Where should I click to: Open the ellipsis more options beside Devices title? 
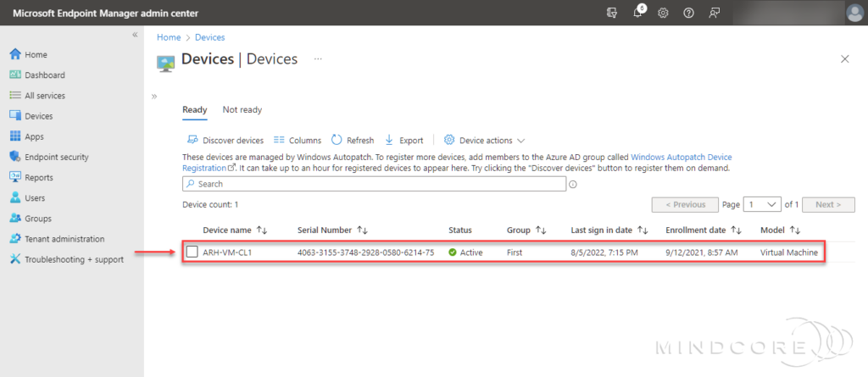[x=319, y=58]
